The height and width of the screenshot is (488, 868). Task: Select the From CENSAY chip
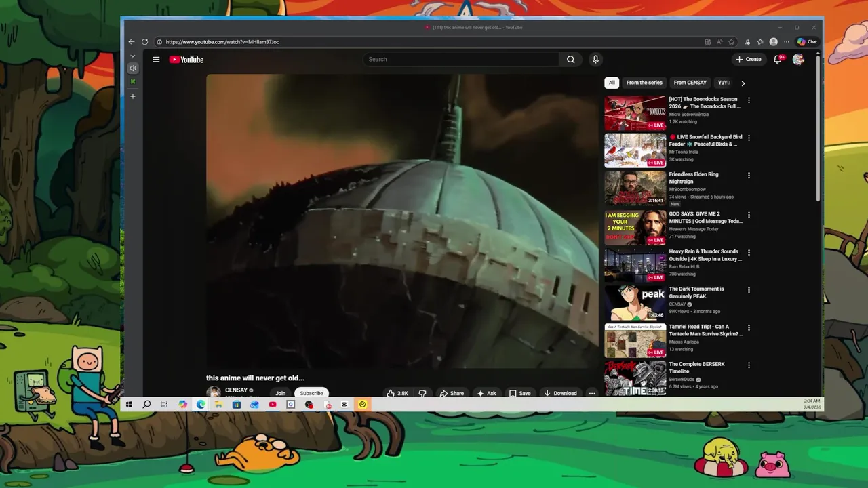(x=690, y=83)
